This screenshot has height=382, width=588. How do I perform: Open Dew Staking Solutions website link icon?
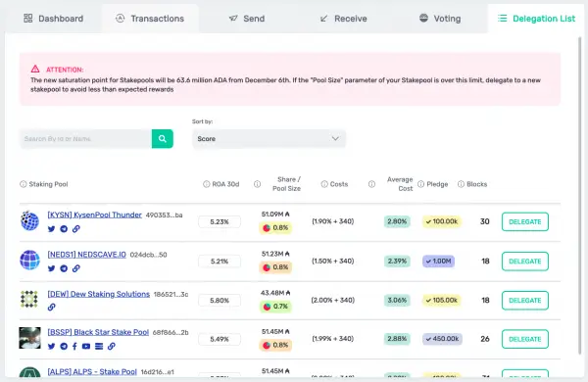51,307
